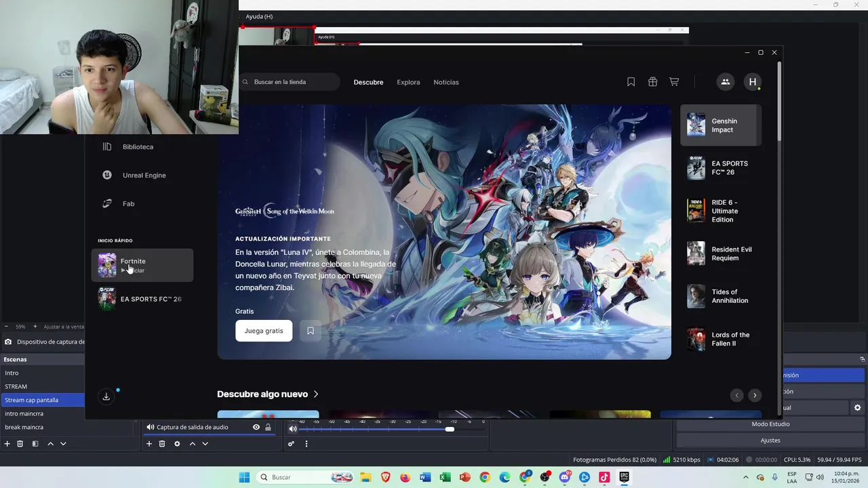The height and width of the screenshot is (488, 868).
Task: Open Epic Games Launcher taskbar icon
Action: coord(624,477)
